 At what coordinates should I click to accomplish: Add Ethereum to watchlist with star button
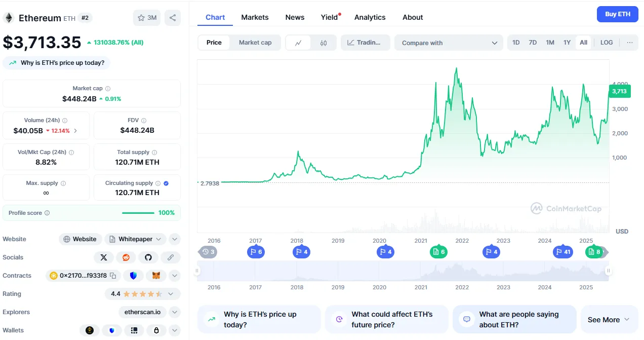pos(147,18)
